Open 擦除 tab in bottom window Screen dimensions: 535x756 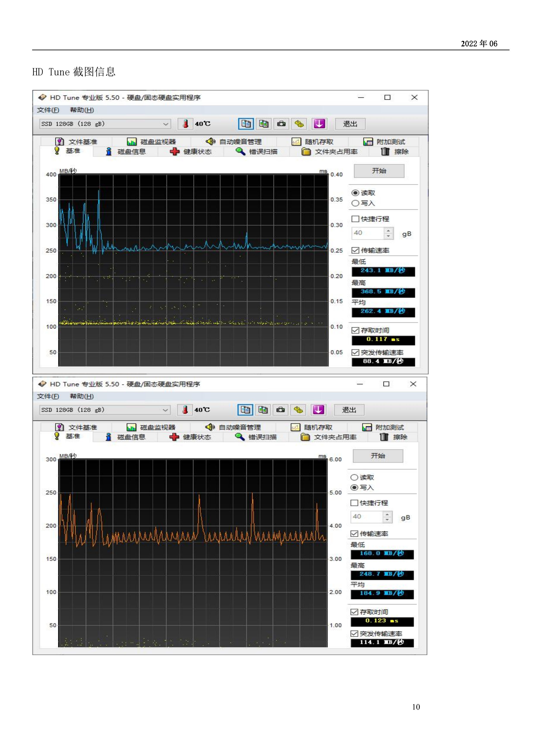pyautogui.click(x=394, y=437)
